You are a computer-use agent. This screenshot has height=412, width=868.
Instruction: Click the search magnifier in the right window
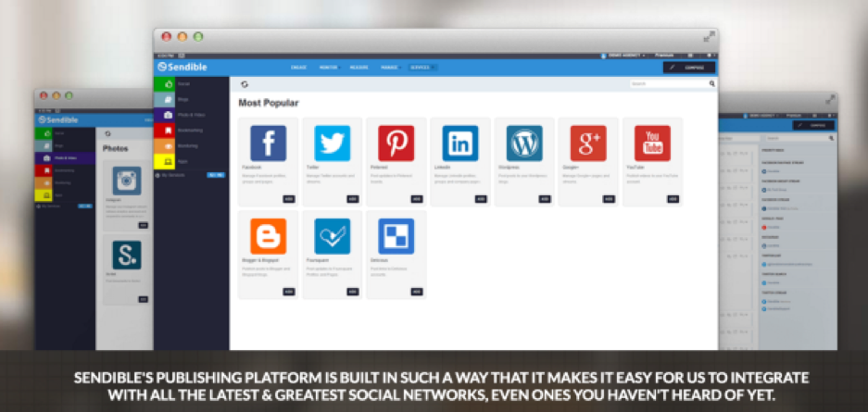(x=832, y=138)
